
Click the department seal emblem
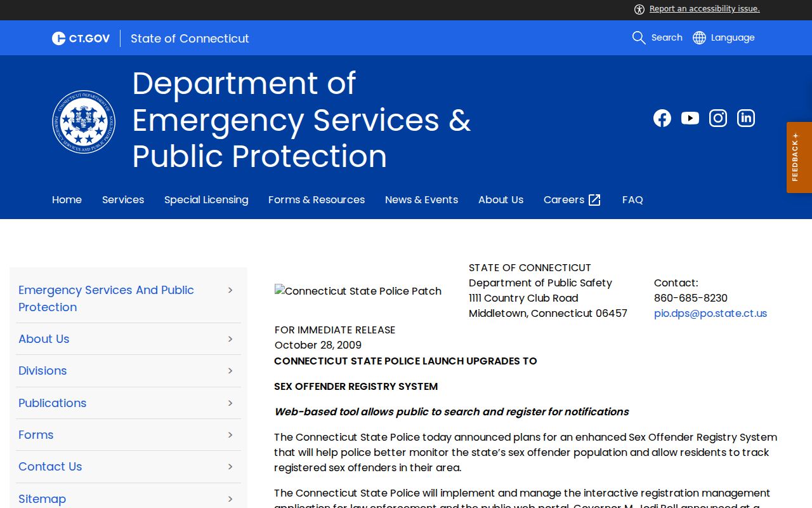point(84,121)
